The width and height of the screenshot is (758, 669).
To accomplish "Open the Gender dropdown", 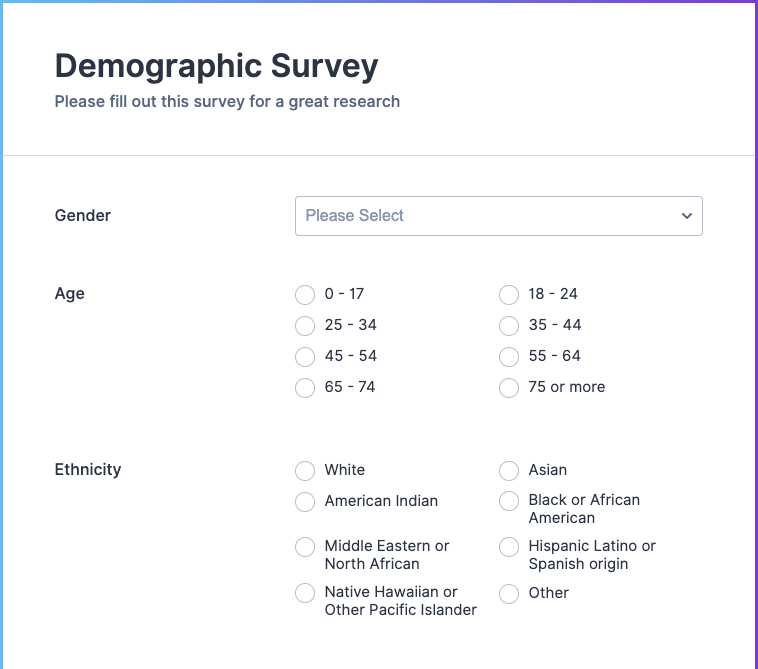I will tap(498, 216).
